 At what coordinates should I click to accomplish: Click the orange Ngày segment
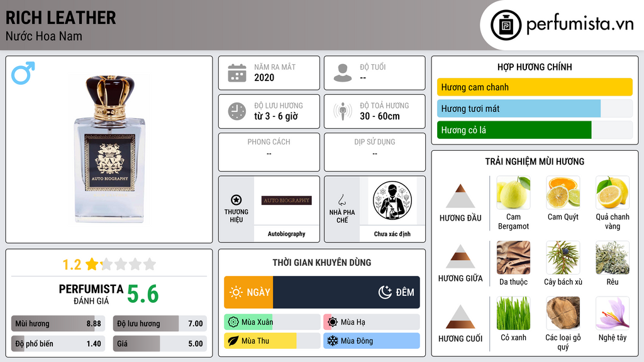point(248,292)
